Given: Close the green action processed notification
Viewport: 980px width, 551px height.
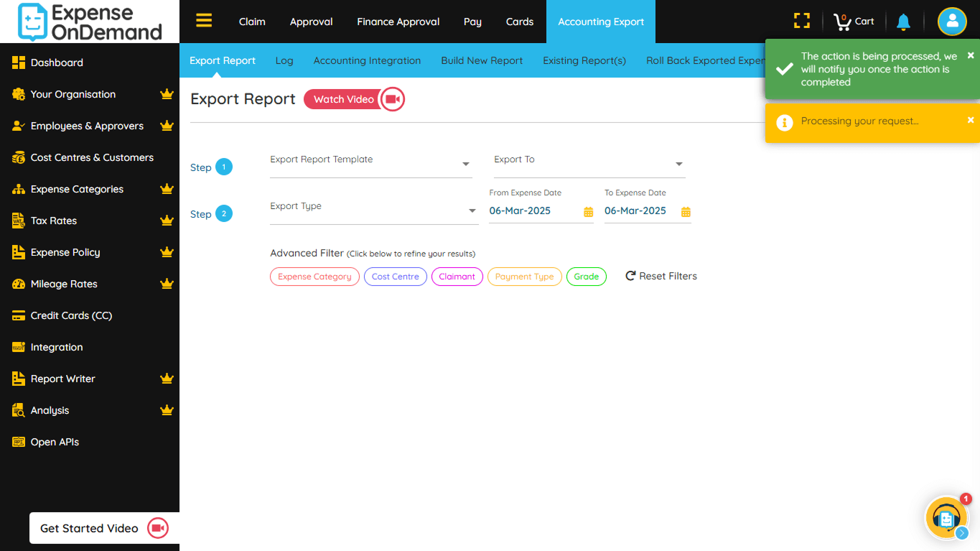Looking at the screenshot, I should 971,55.
